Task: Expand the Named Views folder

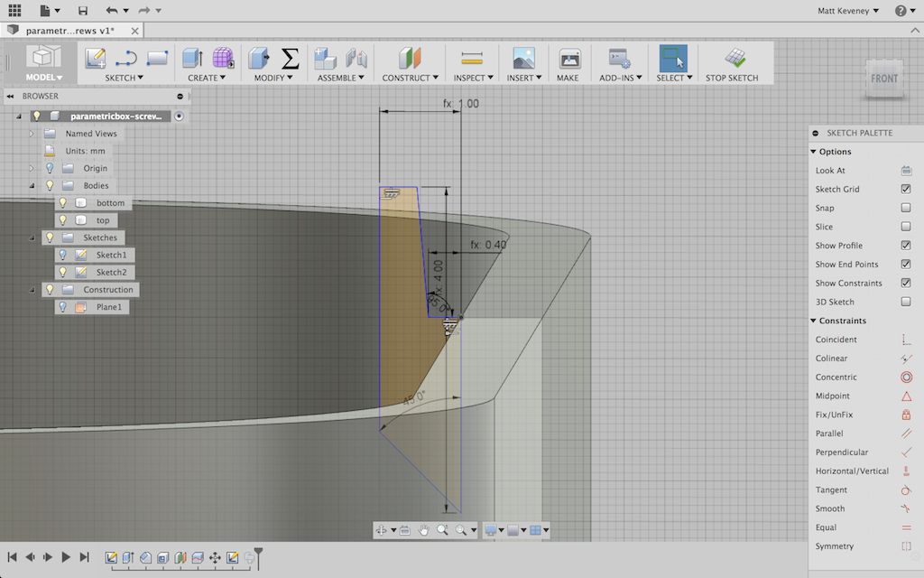Action: point(30,133)
